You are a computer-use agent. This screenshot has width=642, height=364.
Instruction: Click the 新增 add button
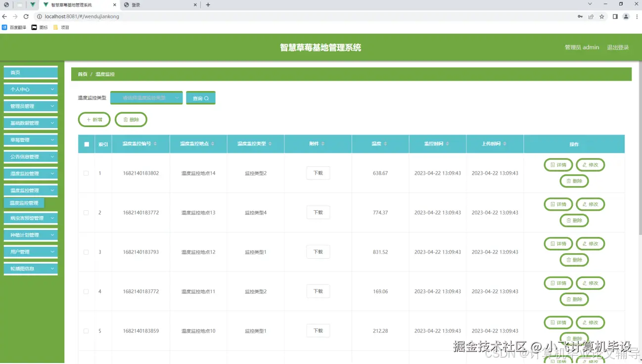[x=94, y=120]
